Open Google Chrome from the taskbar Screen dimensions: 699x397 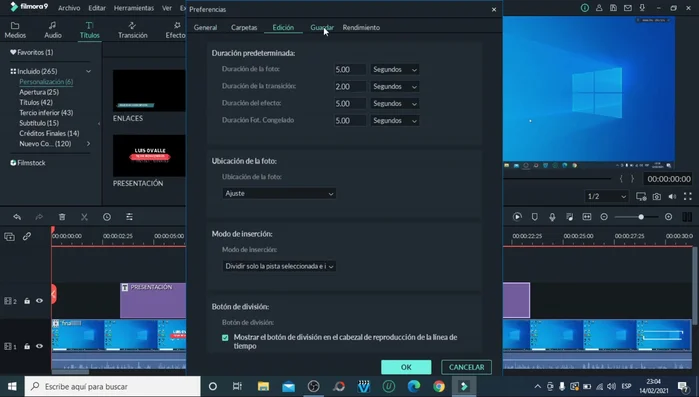pos(439,386)
